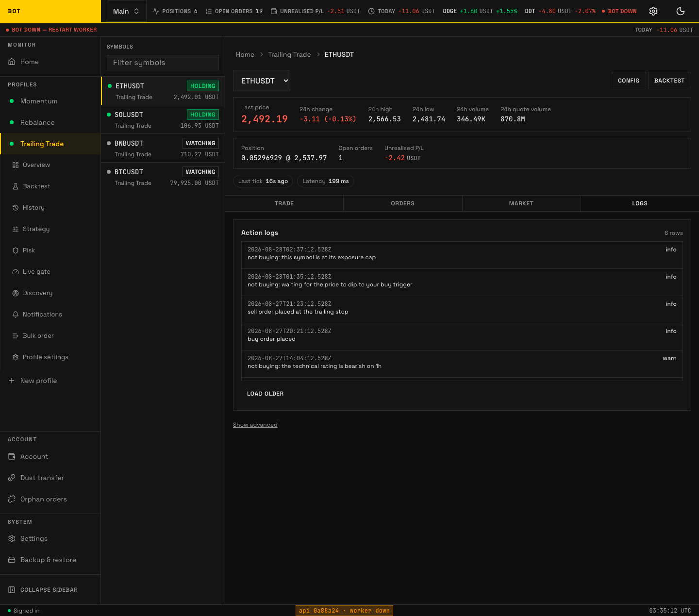This screenshot has width=699, height=616.
Task: Open Discovery radar icon
Action: click(x=16, y=293)
